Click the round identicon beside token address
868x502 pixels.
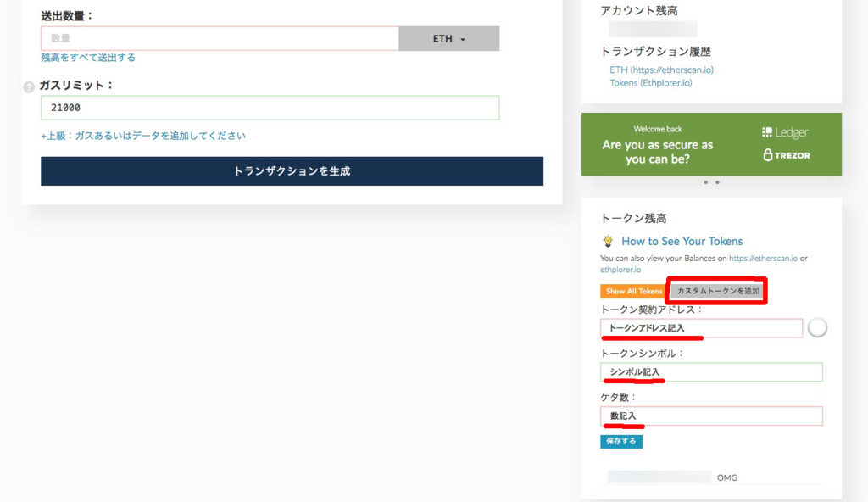point(817,328)
